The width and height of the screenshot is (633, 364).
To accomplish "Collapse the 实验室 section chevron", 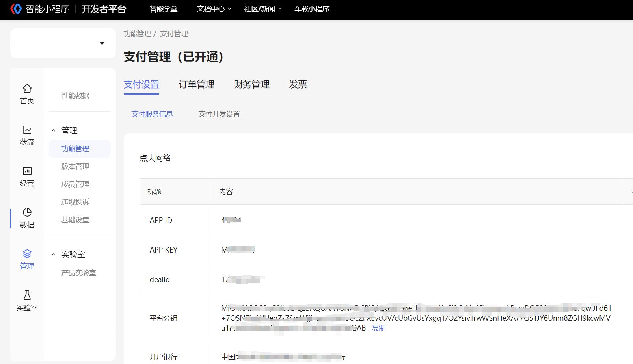I will 54,254.
